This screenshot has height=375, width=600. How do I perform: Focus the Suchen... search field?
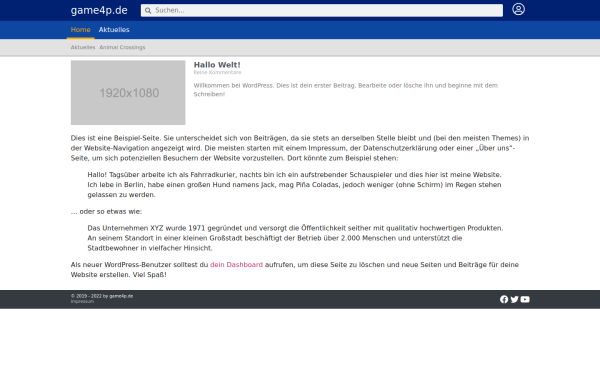point(322,10)
